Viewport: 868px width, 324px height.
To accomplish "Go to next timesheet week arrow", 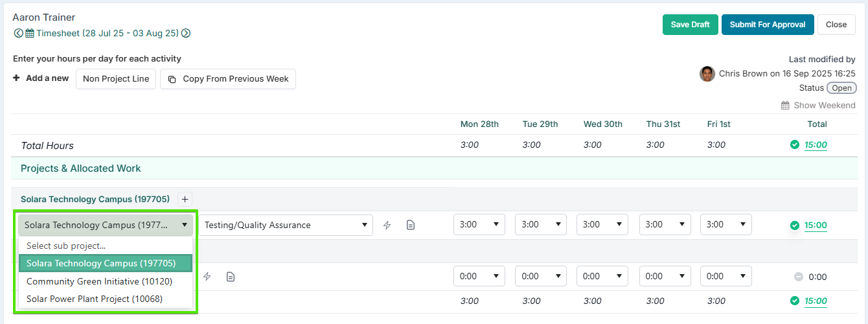I will coord(186,33).
